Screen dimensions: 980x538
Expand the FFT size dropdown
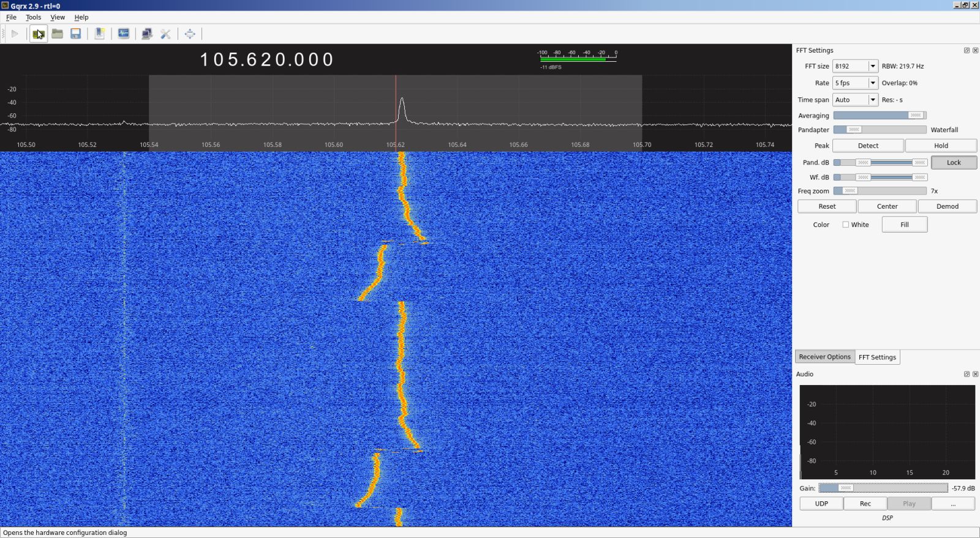[x=873, y=66]
